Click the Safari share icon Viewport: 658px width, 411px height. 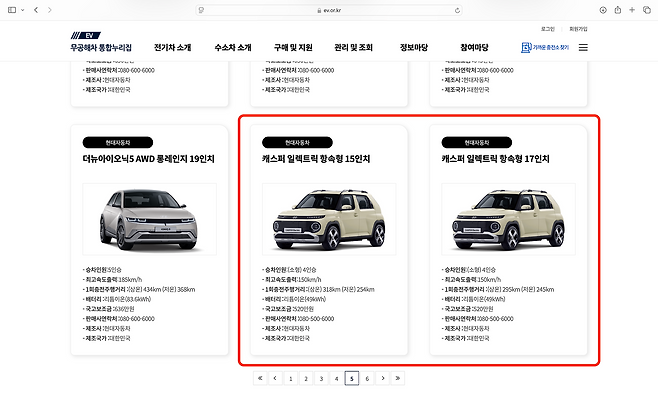coord(618,9)
